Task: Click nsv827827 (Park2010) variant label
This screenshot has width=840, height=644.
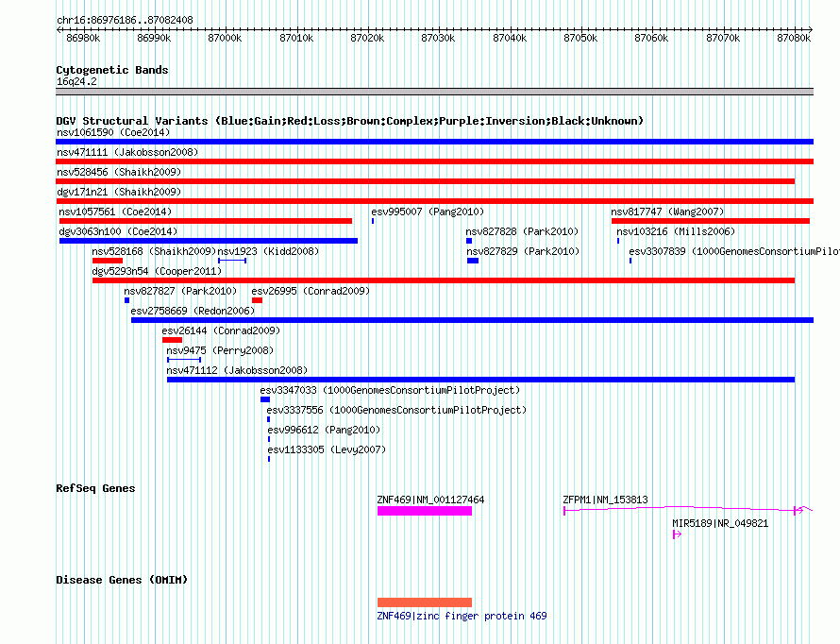Action: [180, 291]
